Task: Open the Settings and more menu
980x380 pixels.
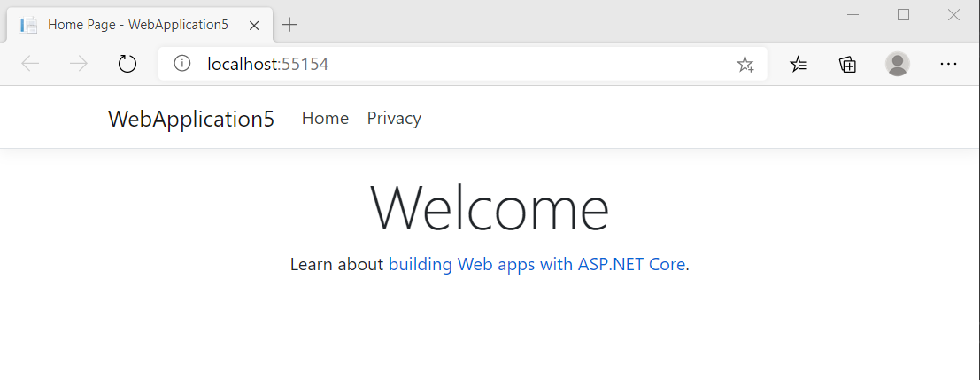Action: click(x=948, y=64)
